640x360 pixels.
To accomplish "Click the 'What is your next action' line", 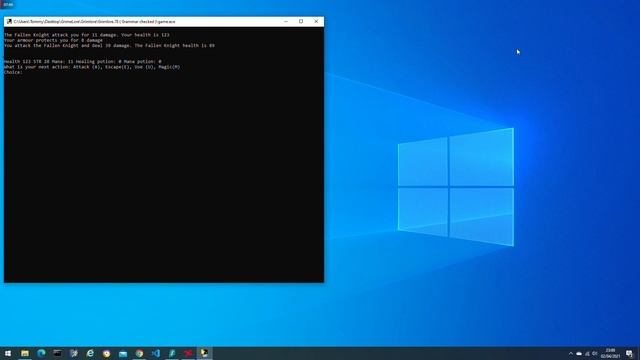I will [x=92, y=67].
